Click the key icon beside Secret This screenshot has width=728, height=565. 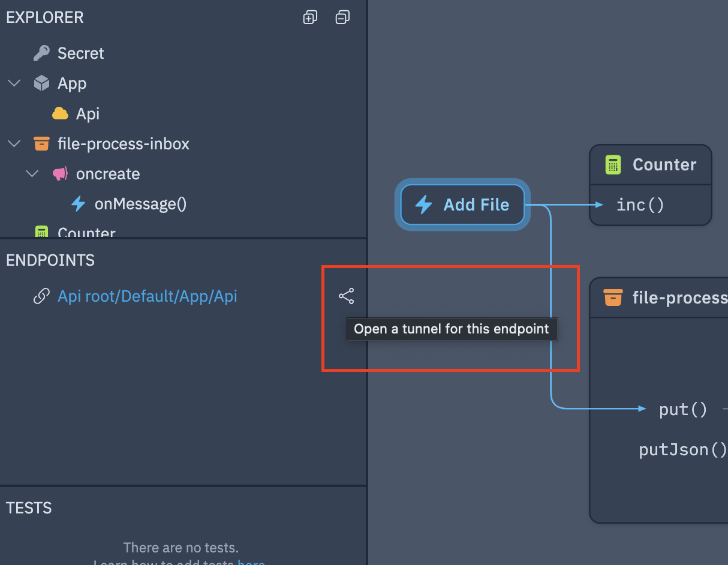pyautogui.click(x=41, y=53)
